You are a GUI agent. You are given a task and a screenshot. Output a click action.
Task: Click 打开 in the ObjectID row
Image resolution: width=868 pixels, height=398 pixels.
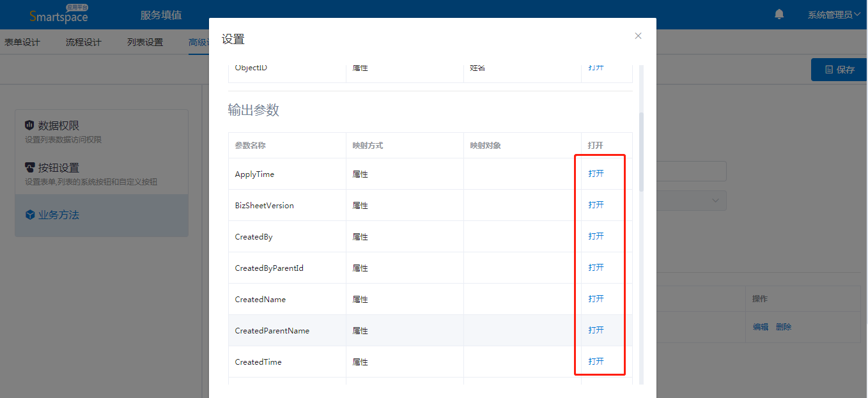coord(596,68)
